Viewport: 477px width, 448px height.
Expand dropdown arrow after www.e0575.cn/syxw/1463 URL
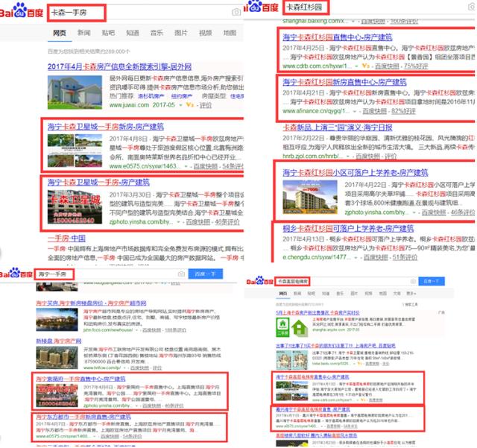[x=186, y=166]
